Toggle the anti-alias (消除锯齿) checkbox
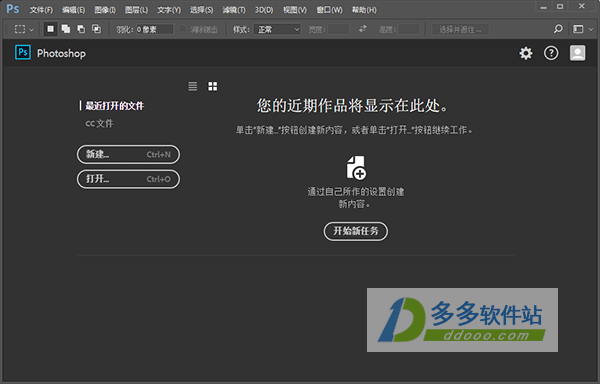Screen dimensions: 600x384 [x=183, y=29]
